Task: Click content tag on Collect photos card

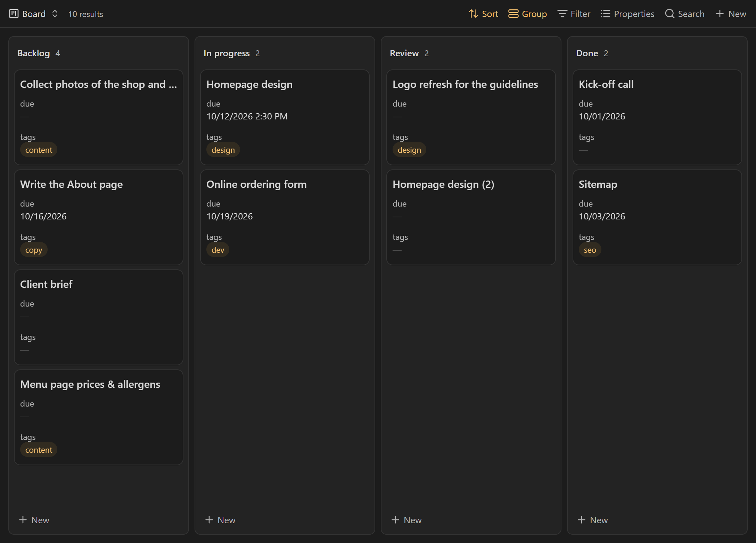Action: click(x=39, y=150)
